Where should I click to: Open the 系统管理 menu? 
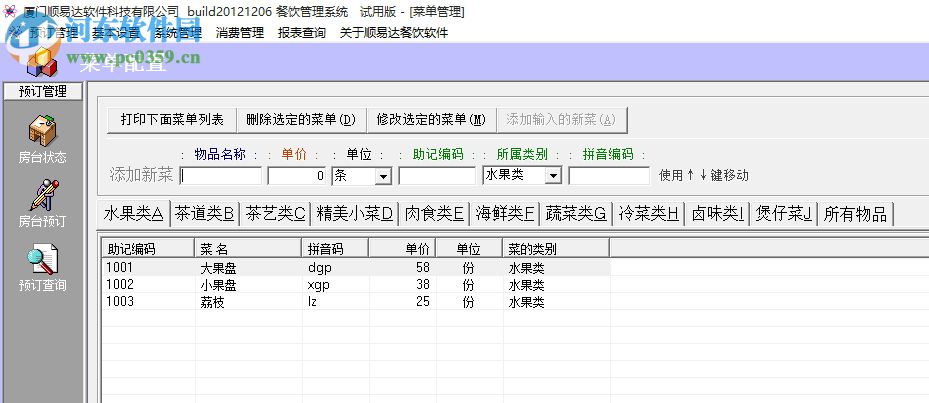[178, 33]
